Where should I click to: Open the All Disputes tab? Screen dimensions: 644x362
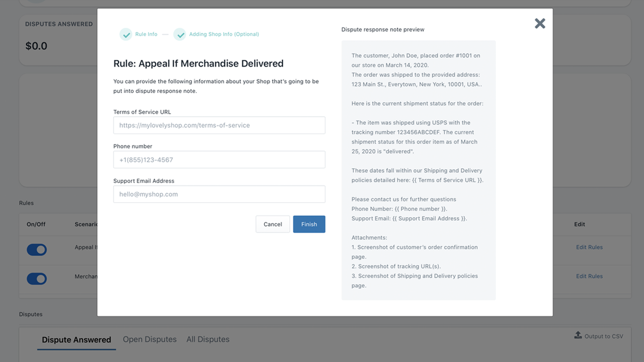coord(208,339)
